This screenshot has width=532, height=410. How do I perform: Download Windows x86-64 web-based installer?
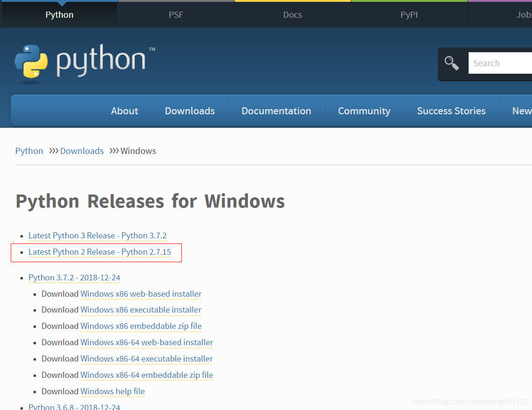146,342
